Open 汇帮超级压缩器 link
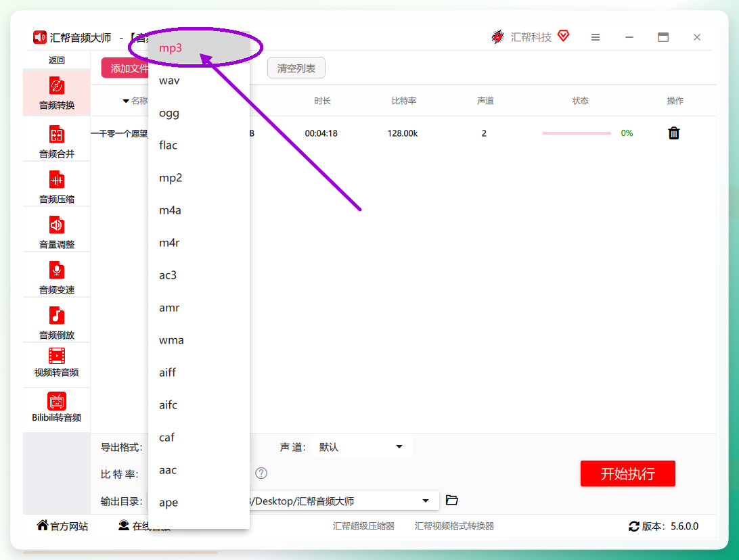 (x=363, y=526)
